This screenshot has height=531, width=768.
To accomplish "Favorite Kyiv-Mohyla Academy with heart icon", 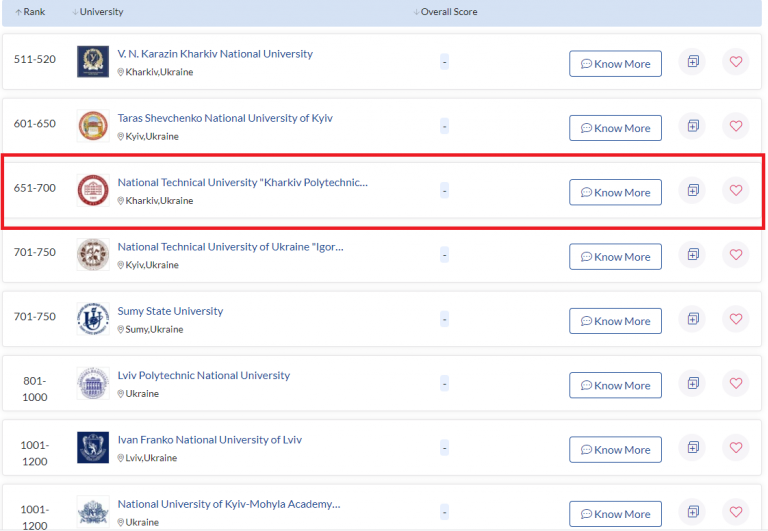I will [x=736, y=512].
